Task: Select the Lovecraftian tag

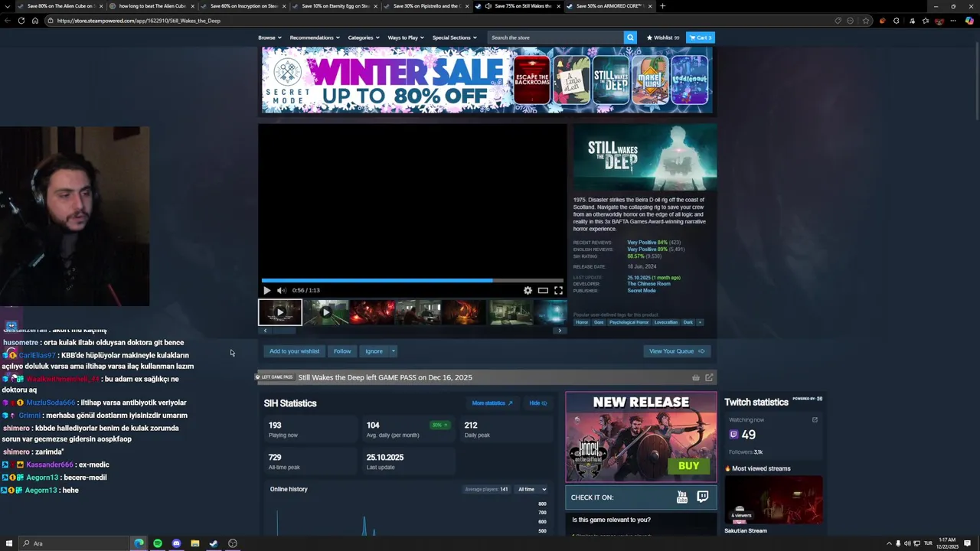Action: (666, 322)
